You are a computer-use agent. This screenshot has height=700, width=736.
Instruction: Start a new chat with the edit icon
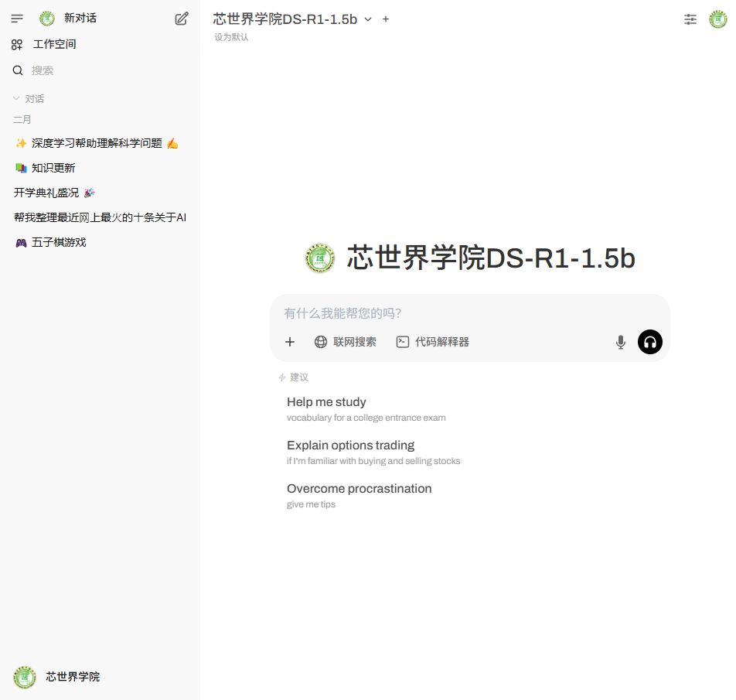pyautogui.click(x=182, y=19)
